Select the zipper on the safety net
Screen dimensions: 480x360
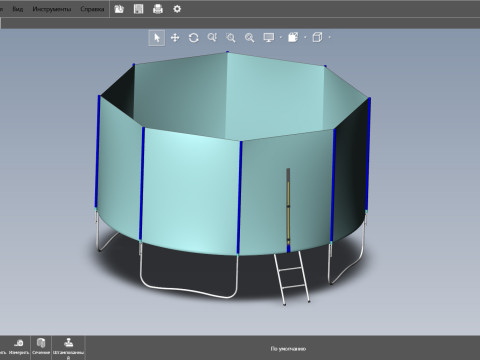tap(288, 210)
